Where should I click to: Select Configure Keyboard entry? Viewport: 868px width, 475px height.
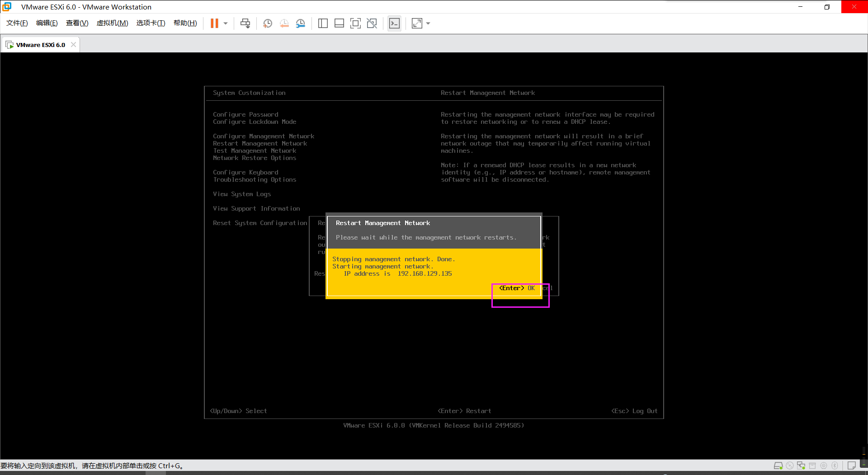[x=245, y=173]
